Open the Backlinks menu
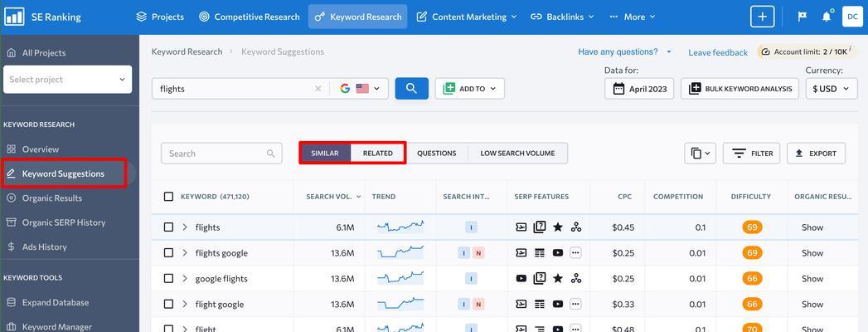Viewport: 868px width, 332px height. coord(562,17)
